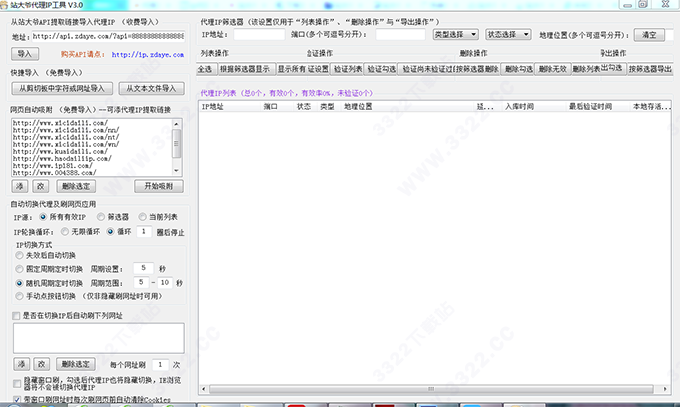Screen dimensions: 680x407
Task: Click the 周期设置 seconds field
Action: click(x=144, y=269)
